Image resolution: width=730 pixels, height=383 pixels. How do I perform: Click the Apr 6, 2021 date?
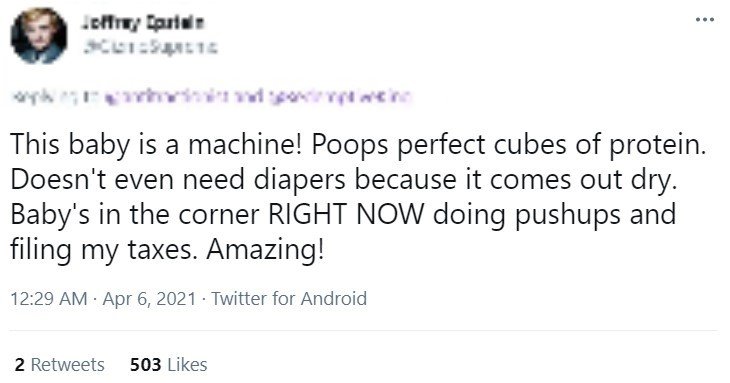coord(149,298)
